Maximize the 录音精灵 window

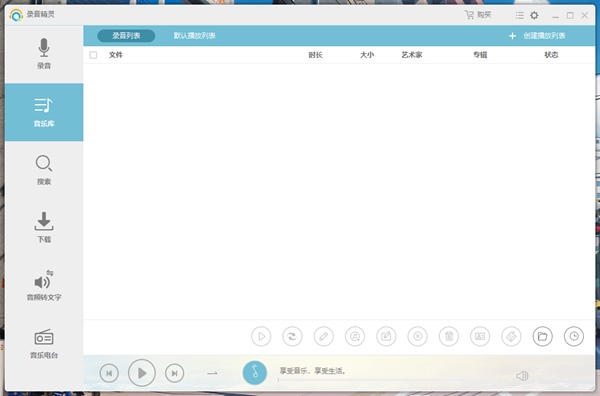pyautogui.click(x=570, y=15)
